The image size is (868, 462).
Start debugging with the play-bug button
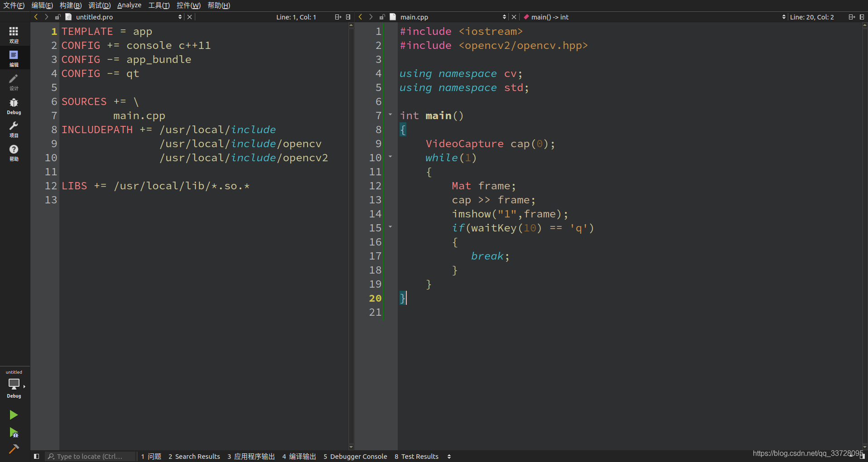(x=14, y=433)
